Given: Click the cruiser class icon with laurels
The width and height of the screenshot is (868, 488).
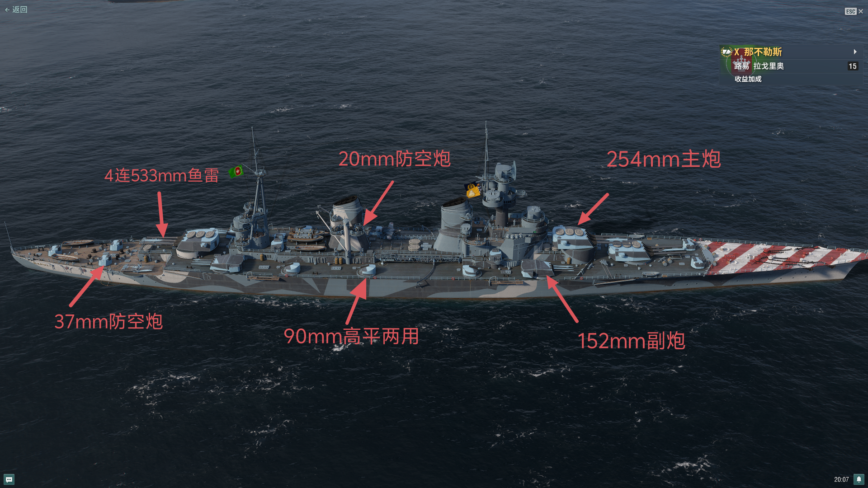Looking at the screenshot, I should [x=726, y=52].
